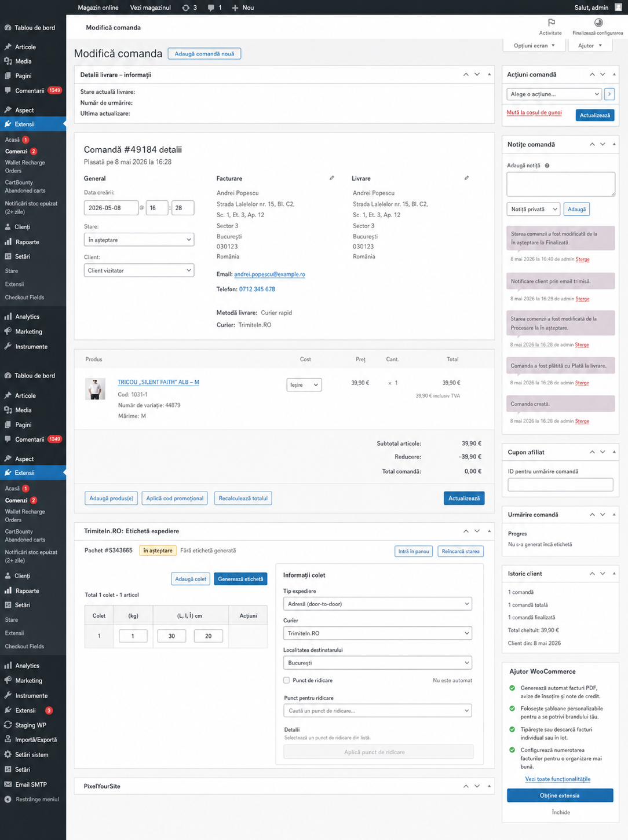Focus the Adaugă notiță text area

click(x=561, y=184)
